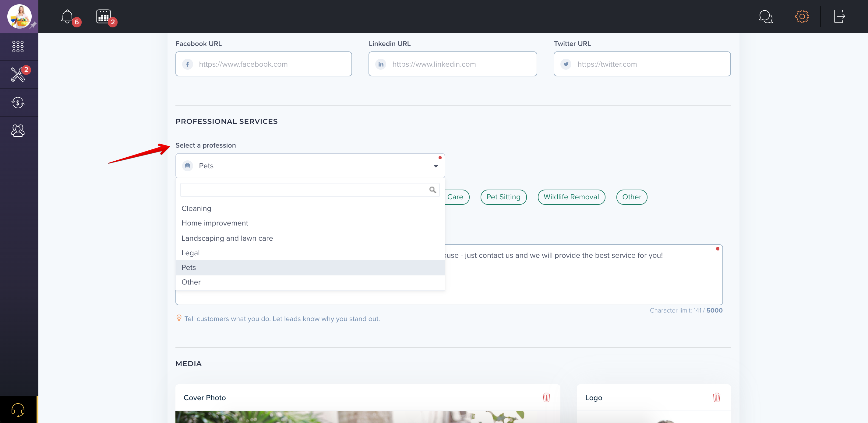The height and width of the screenshot is (423, 868).
Task: Click the lightbulb tip icon
Action: coord(179,318)
